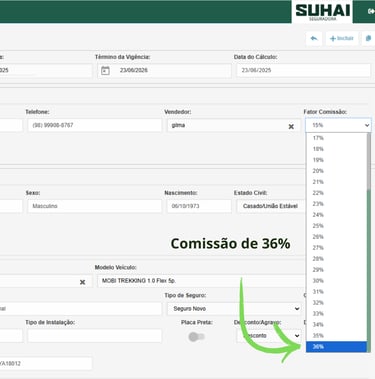This screenshot has width=375, height=379.
Task: Open the Fator Comissão dropdown
Action: [338, 125]
